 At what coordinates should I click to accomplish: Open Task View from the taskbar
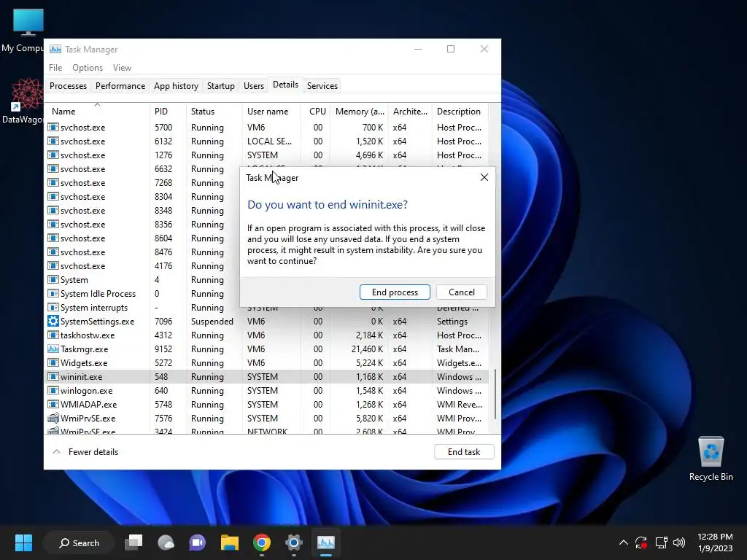coord(133,542)
